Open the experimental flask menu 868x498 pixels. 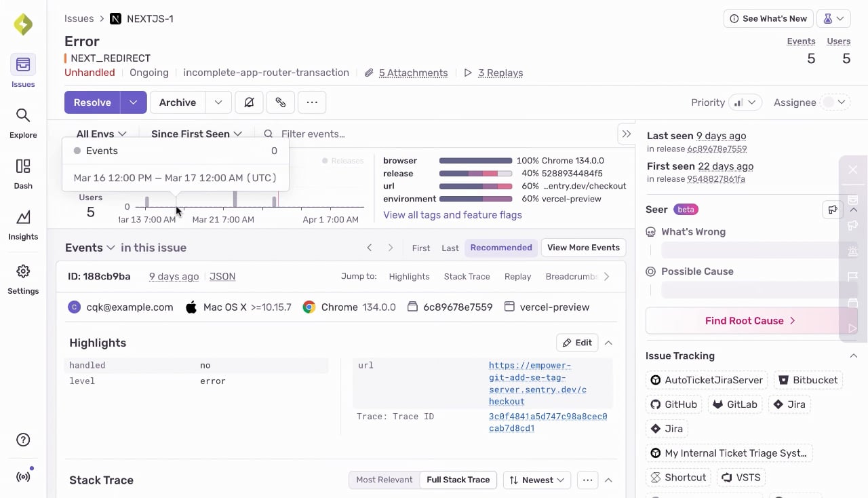point(833,19)
